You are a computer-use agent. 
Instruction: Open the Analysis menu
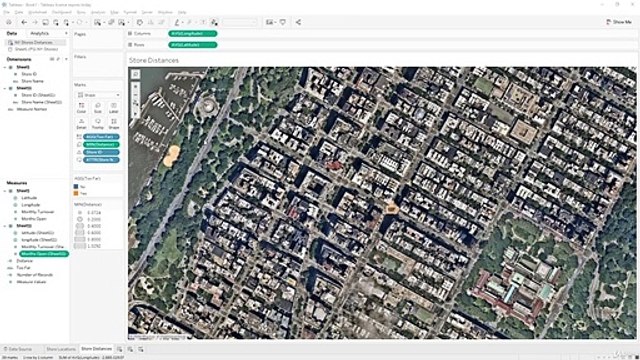(98, 12)
